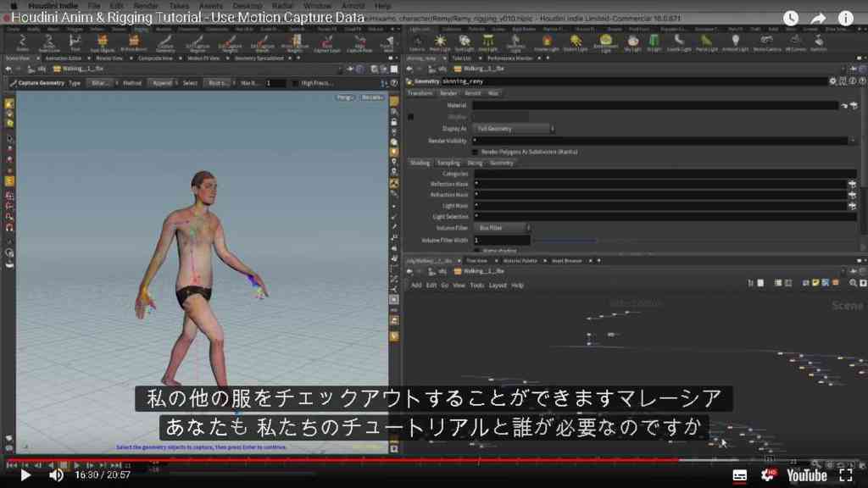Seek on the red video progress bar
Image resolution: width=868 pixels, height=488 pixels.
(x=342, y=460)
